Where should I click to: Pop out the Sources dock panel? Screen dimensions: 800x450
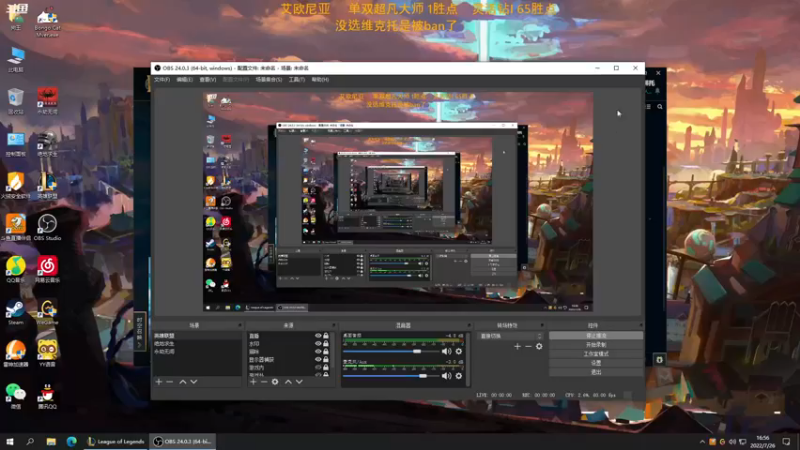334,325
